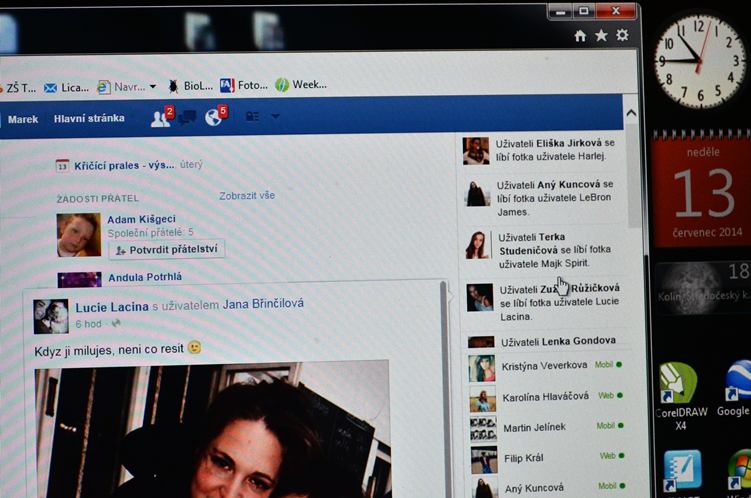Open favorites star icon in browser

pyautogui.click(x=601, y=35)
